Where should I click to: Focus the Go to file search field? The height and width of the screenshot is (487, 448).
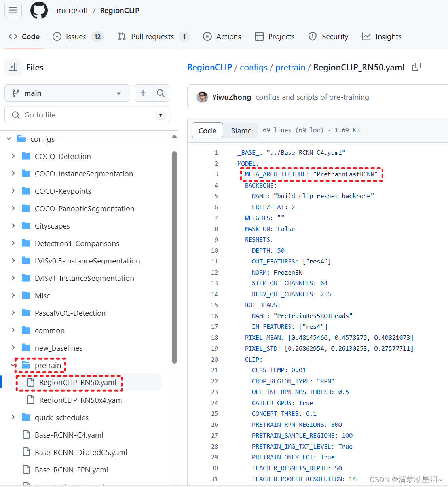click(87, 115)
